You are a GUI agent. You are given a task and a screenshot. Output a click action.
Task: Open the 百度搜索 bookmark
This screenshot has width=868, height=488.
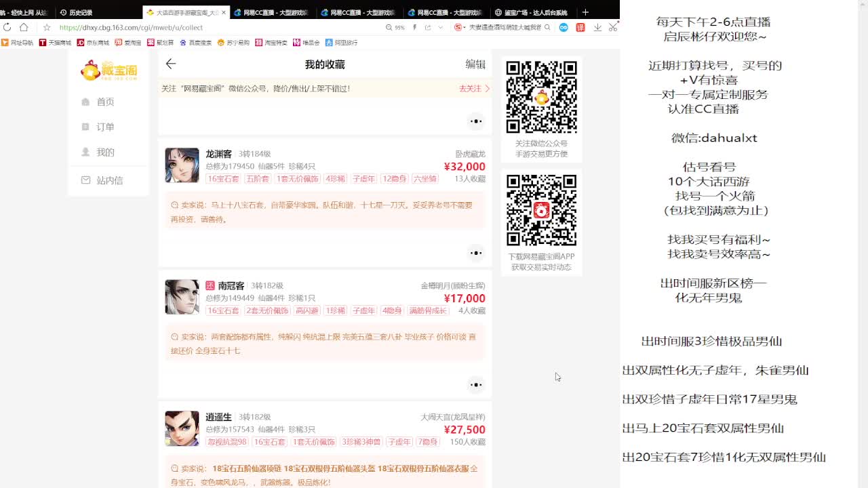tap(196, 42)
